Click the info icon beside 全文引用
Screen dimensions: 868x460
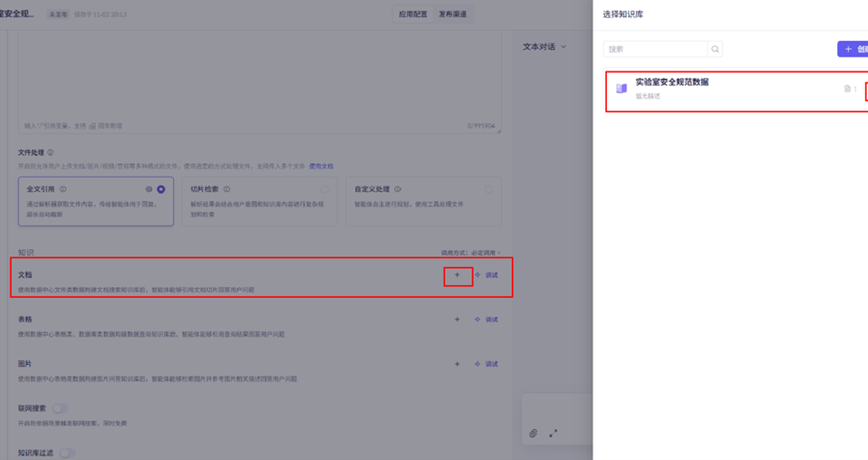(63, 189)
